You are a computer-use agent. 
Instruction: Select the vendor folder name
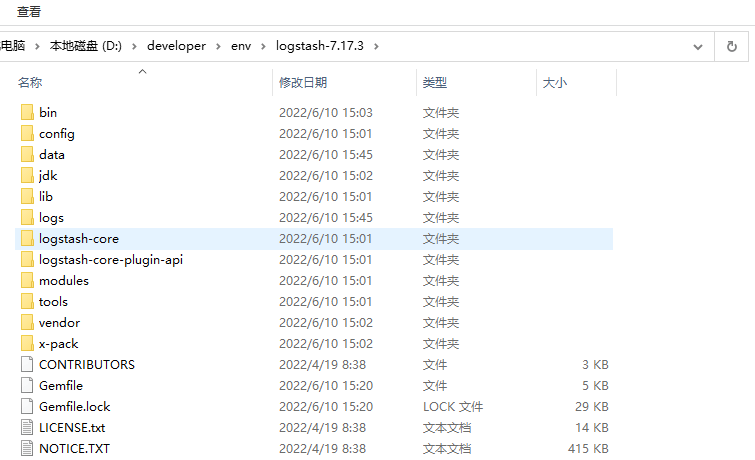[x=59, y=323]
